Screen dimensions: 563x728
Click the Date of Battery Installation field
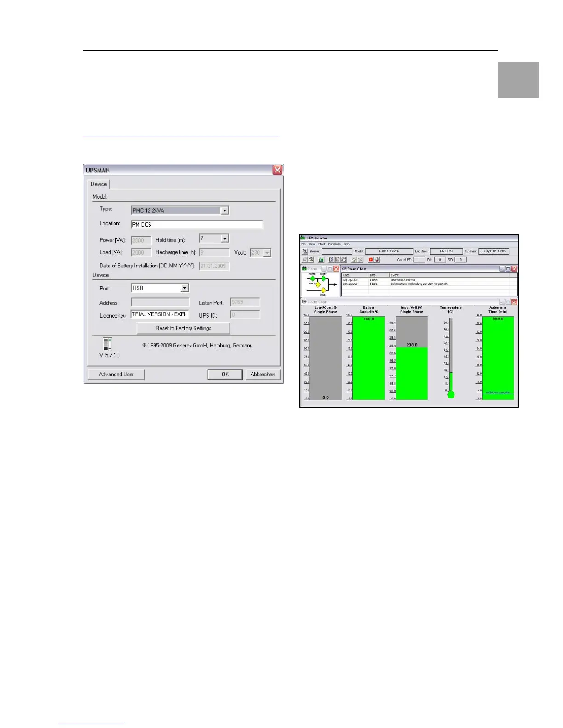tap(214, 266)
